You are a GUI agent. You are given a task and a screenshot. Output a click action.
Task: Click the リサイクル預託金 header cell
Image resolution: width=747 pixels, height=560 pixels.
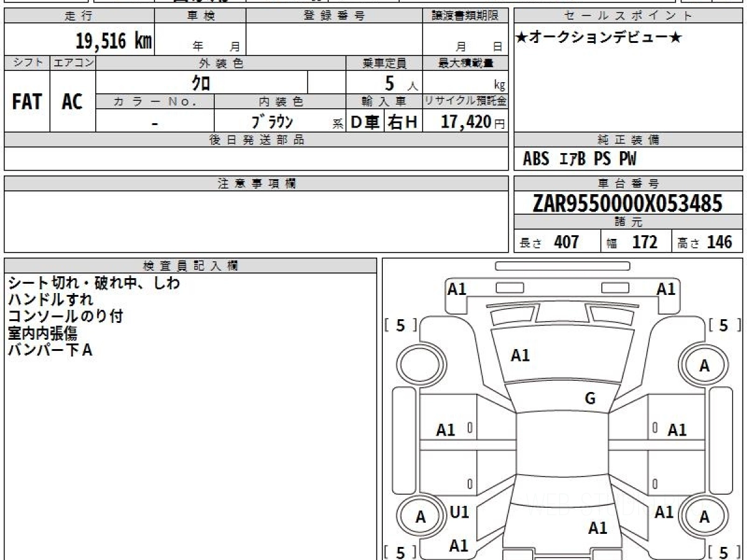point(466,101)
